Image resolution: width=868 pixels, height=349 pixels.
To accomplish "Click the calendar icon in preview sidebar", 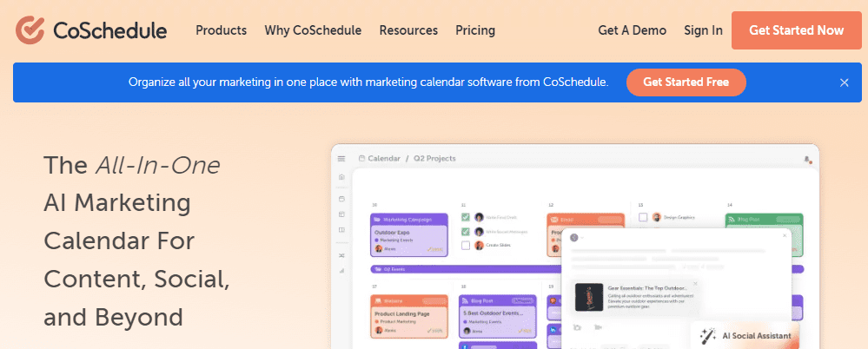I will tap(341, 198).
